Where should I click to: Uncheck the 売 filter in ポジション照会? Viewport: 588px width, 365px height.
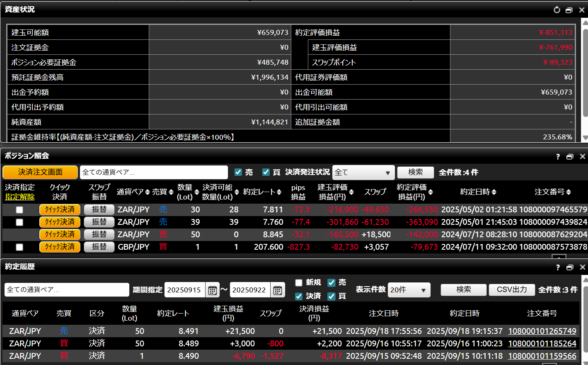coord(238,172)
